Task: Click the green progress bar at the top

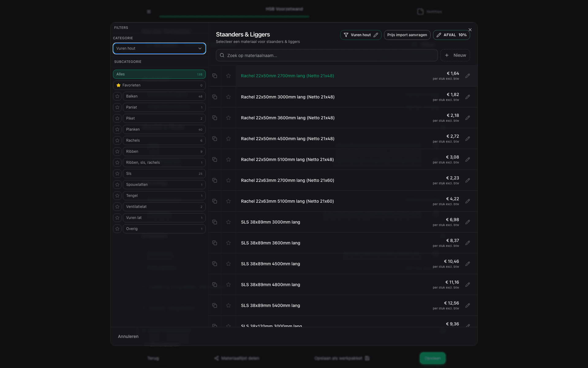Action: coord(234,17)
